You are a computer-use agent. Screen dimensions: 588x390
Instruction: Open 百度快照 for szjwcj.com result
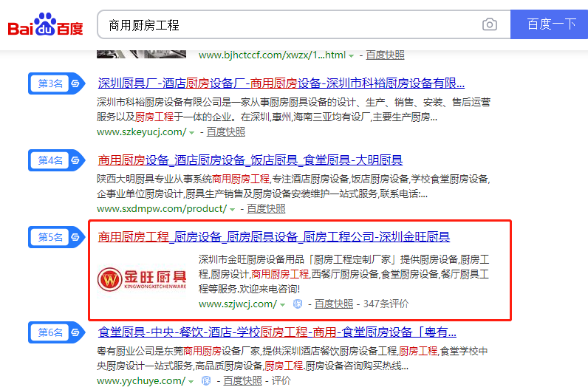click(334, 304)
